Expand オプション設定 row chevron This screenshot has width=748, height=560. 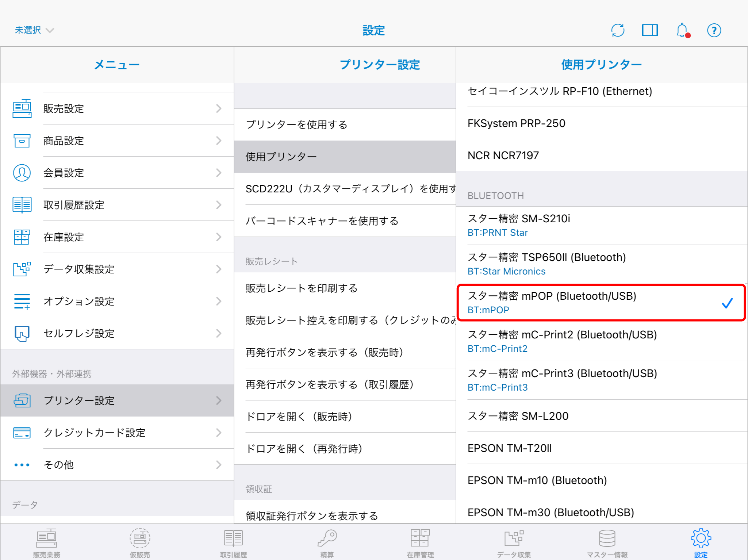coord(219,301)
